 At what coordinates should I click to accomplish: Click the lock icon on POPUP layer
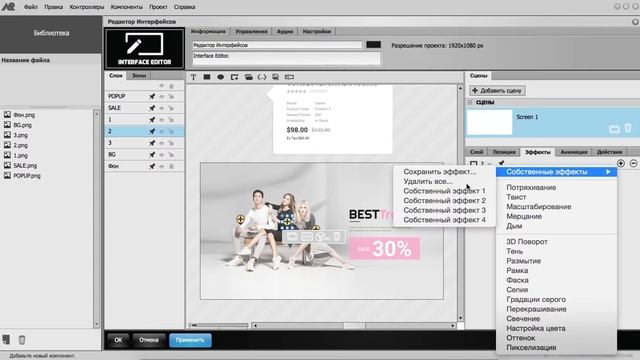[x=171, y=96]
